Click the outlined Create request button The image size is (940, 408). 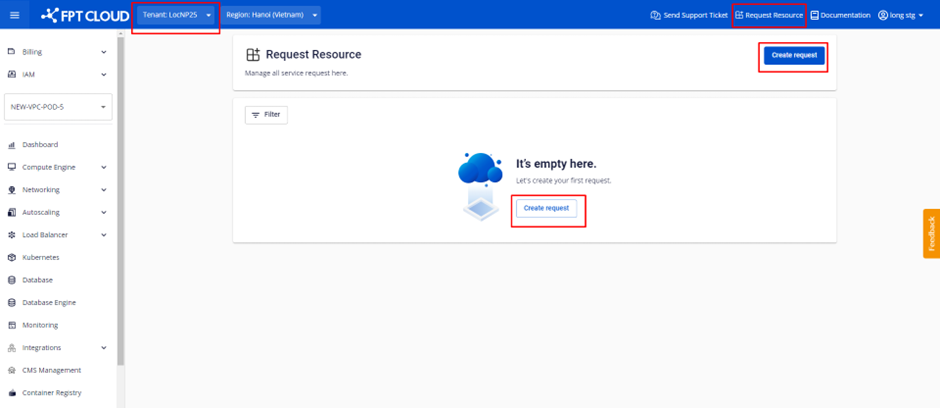coord(546,208)
